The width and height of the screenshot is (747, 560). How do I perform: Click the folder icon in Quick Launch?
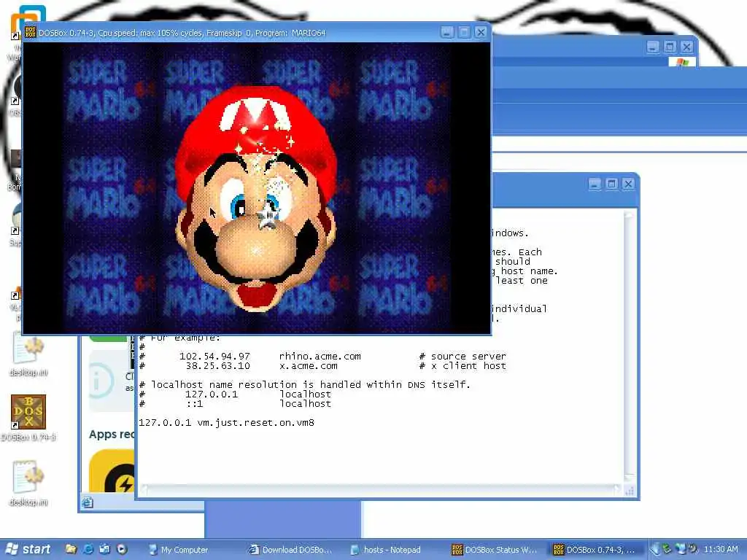71,549
